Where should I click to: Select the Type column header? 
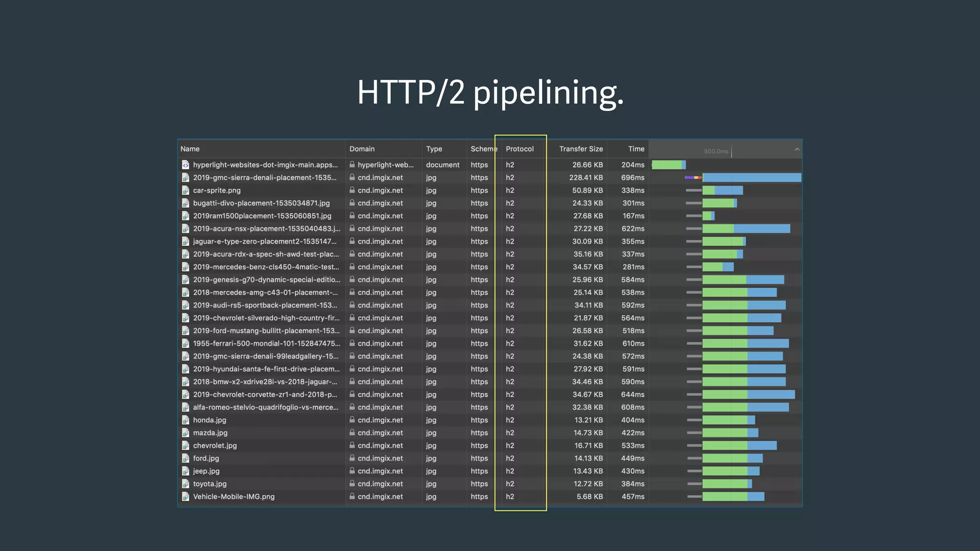point(434,149)
